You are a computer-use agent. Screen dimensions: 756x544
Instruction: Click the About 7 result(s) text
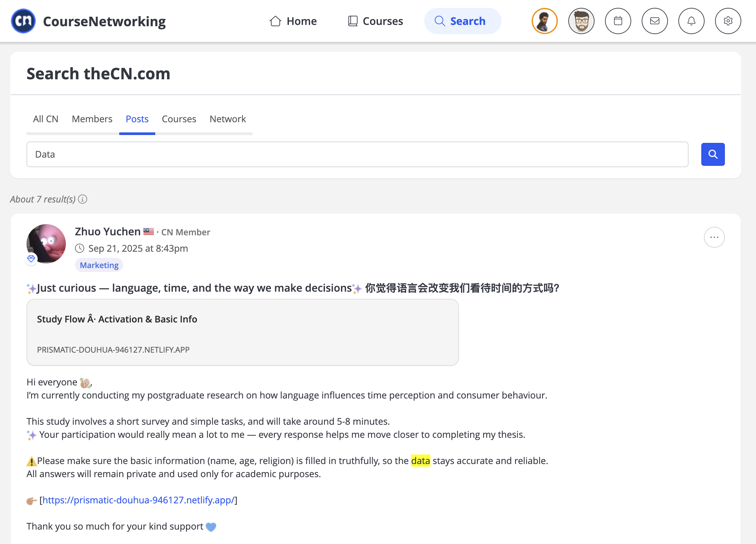(x=43, y=199)
